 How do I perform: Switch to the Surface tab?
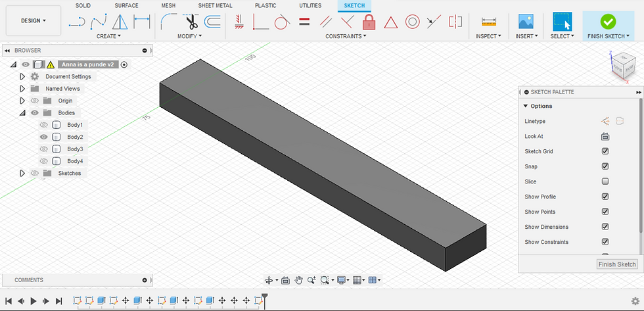click(127, 5)
